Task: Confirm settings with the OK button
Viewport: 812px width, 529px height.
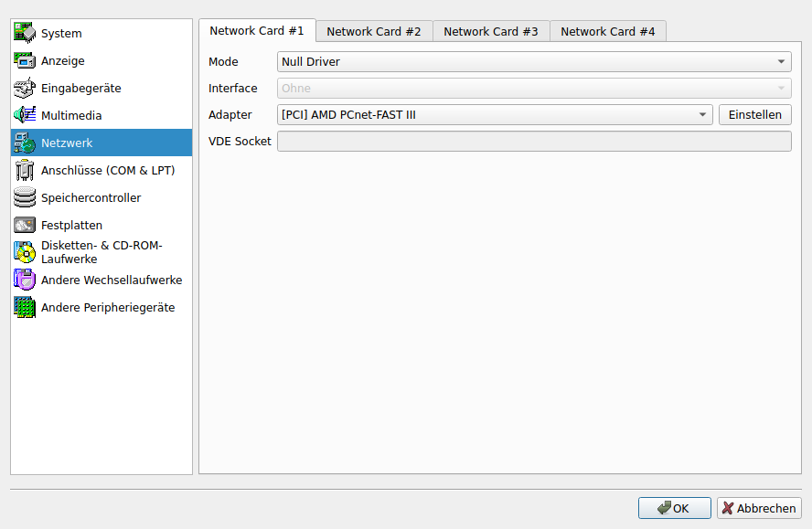Action: click(675, 509)
